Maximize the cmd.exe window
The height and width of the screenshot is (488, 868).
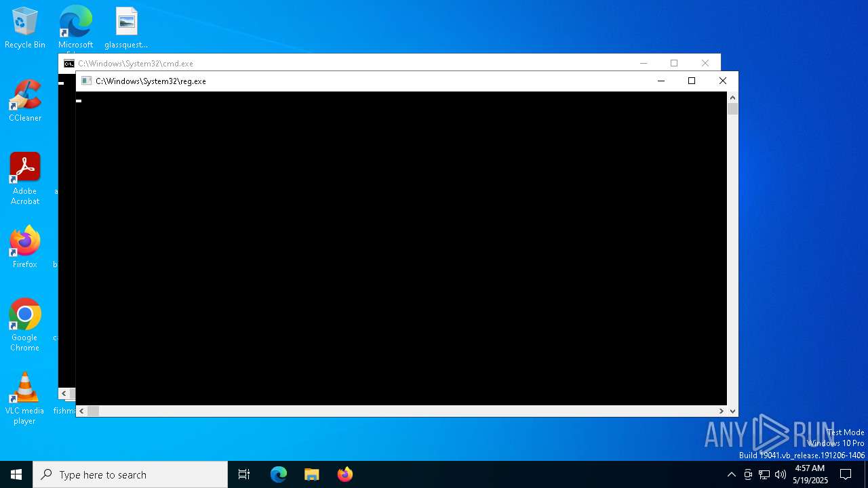coord(674,63)
